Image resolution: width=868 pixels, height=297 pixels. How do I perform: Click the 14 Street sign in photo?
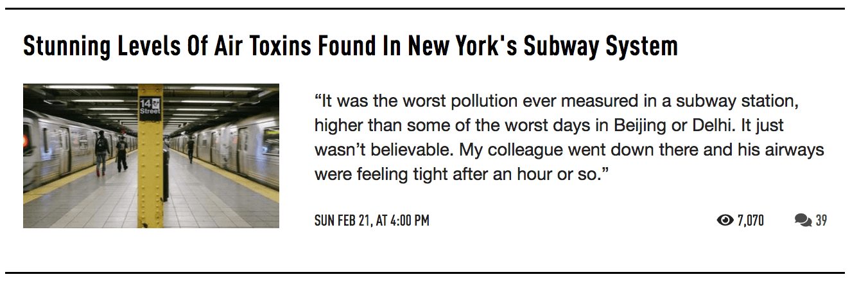[x=150, y=106]
